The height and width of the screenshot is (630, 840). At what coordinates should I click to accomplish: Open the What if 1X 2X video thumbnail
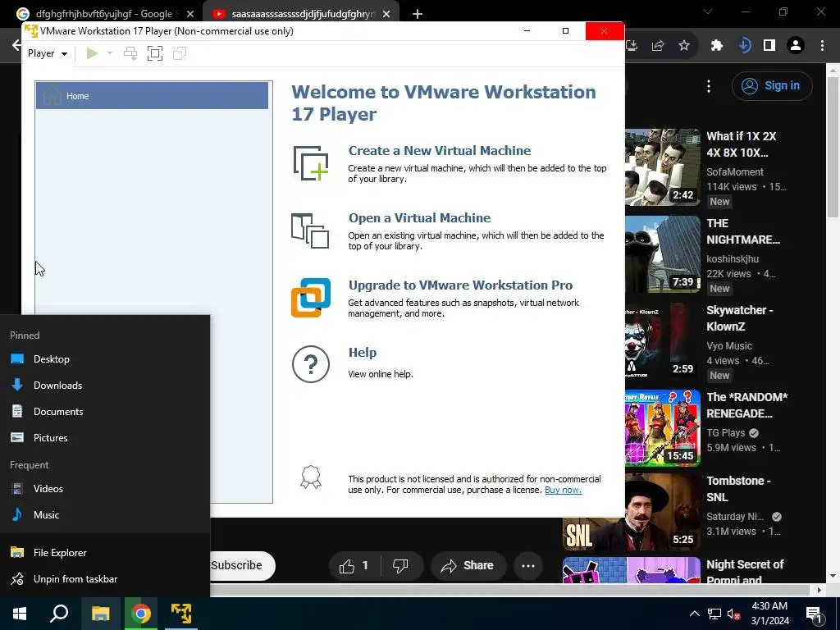click(663, 167)
